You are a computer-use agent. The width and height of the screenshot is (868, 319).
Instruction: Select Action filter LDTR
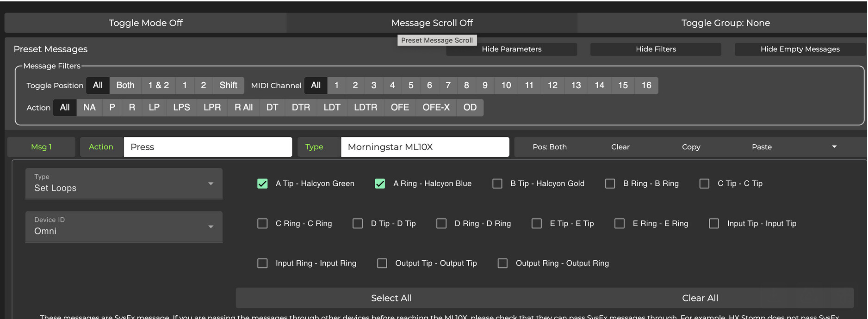point(366,107)
